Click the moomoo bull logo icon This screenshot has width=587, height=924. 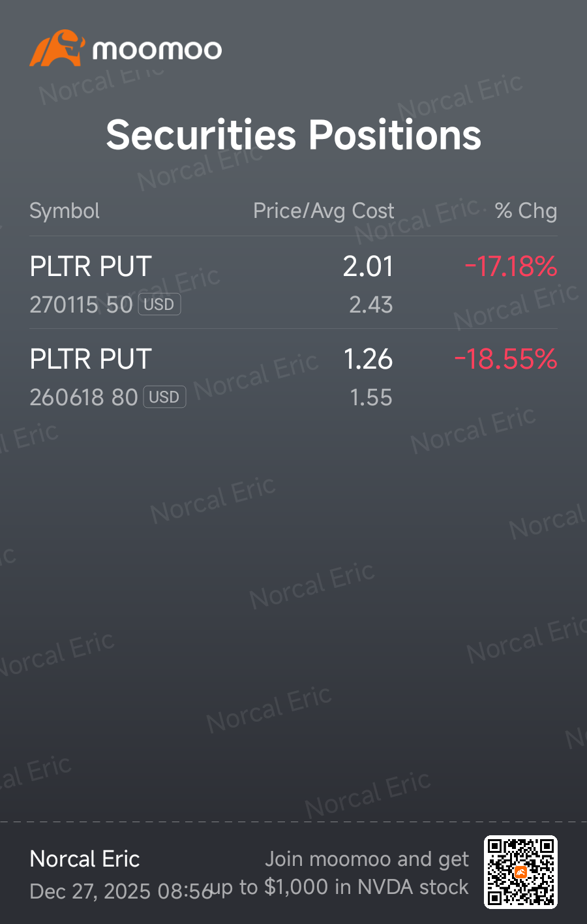[57, 48]
